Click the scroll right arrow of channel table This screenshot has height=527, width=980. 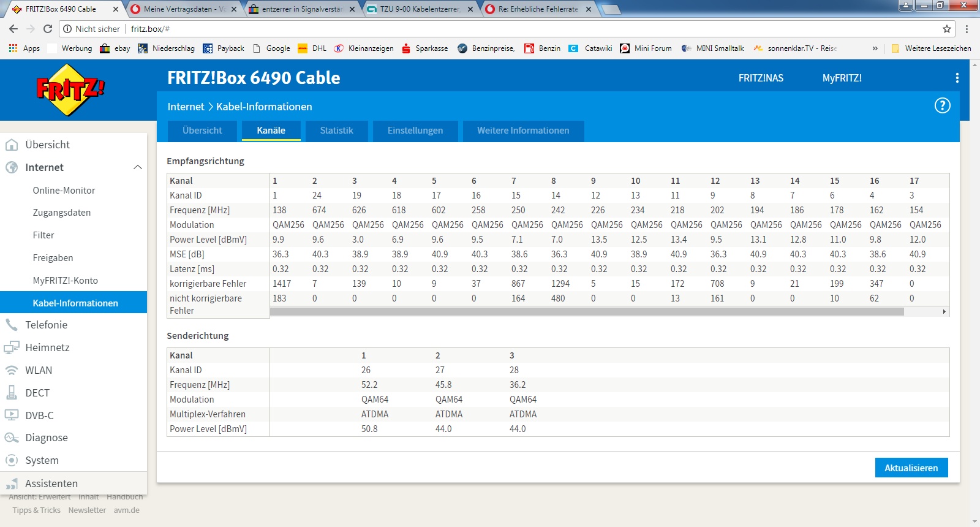coord(944,311)
